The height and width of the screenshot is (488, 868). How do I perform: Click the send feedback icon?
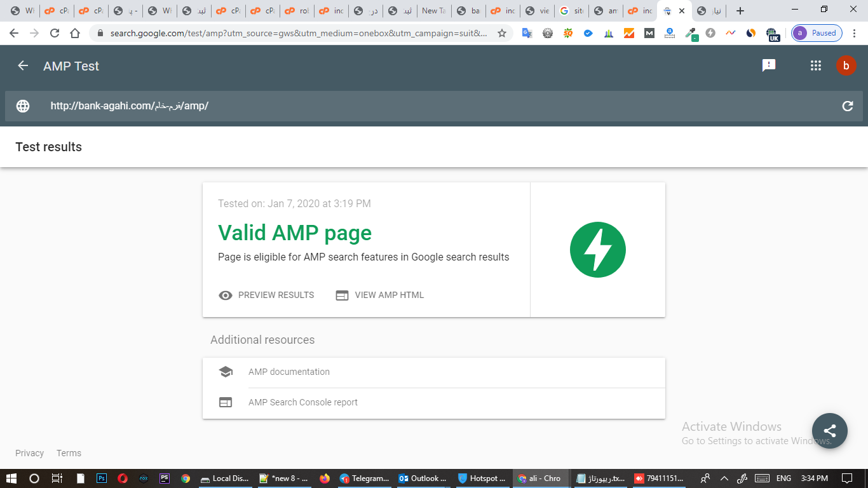tap(769, 65)
